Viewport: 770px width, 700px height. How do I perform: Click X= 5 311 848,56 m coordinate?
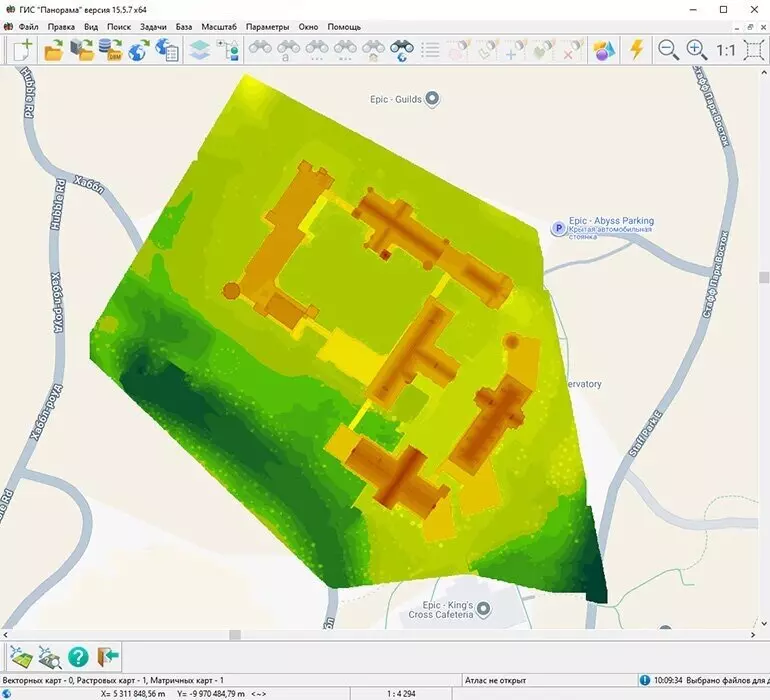coord(133,694)
